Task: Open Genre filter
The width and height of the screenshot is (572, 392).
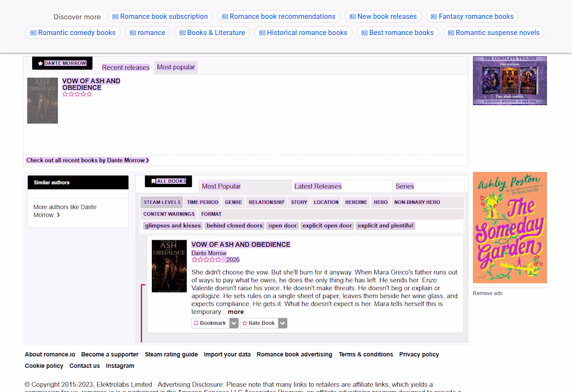Action: click(x=233, y=202)
